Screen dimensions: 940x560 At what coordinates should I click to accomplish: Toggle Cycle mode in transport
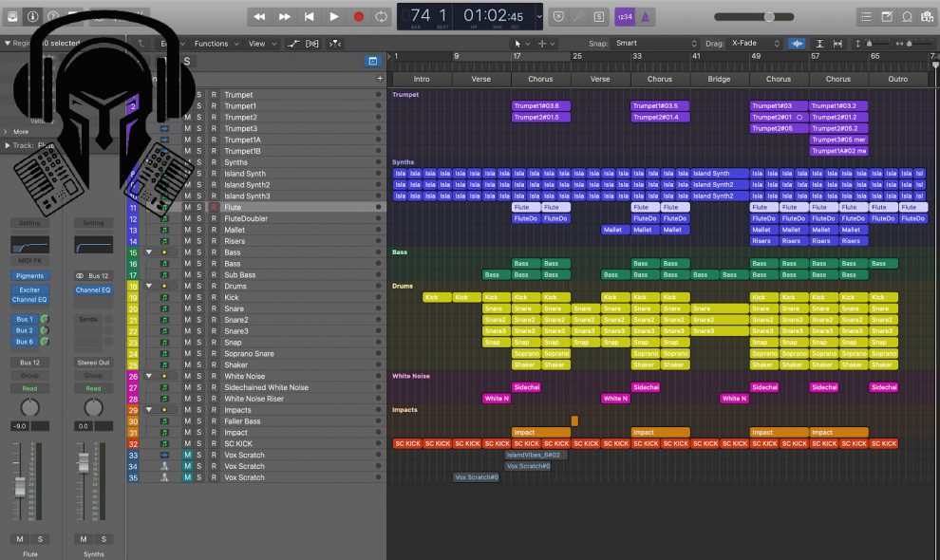(382, 17)
